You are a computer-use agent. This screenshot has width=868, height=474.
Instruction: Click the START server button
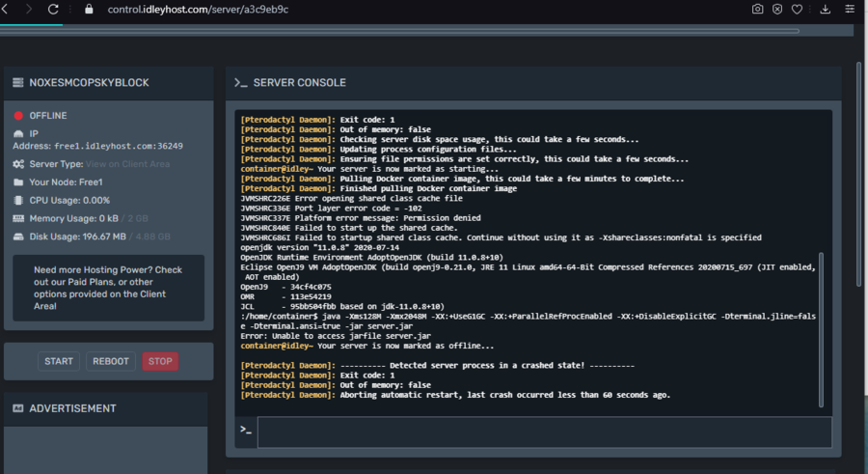click(58, 361)
